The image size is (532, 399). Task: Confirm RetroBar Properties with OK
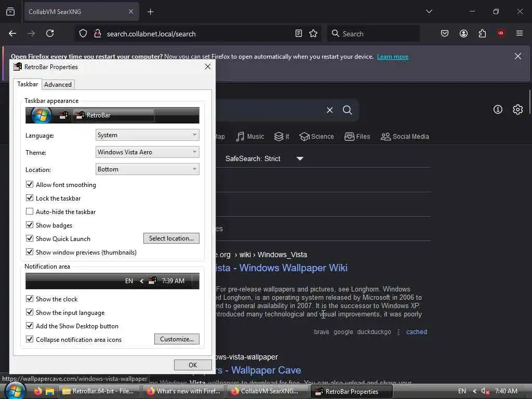[193, 365]
